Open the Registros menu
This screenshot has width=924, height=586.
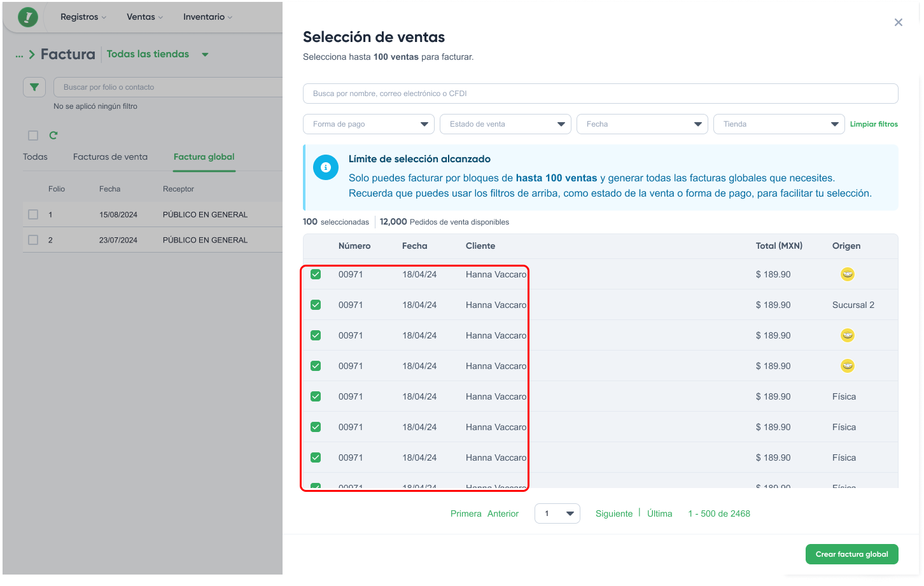click(83, 17)
